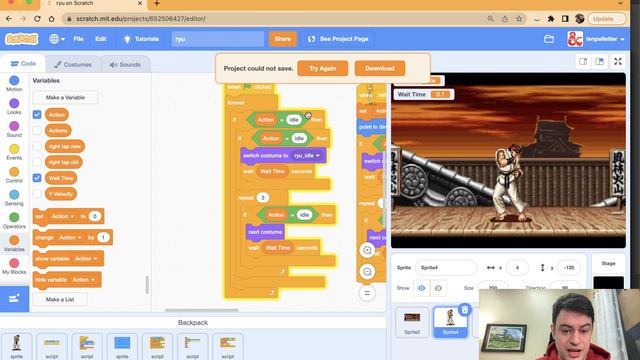640x360 pixels.
Task: Go back in browser history
Action: [9, 19]
